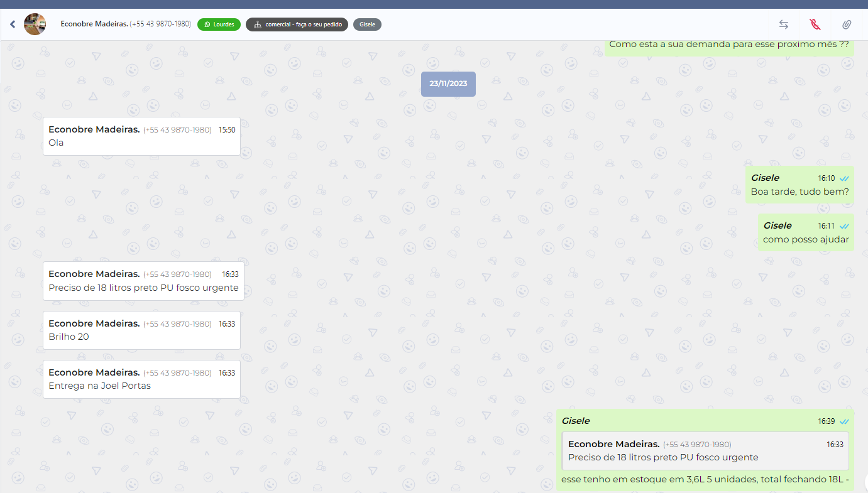This screenshot has width=868, height=493.
Task: Open the quoted message inside Gisele's reply
Action: coord(705,451)
